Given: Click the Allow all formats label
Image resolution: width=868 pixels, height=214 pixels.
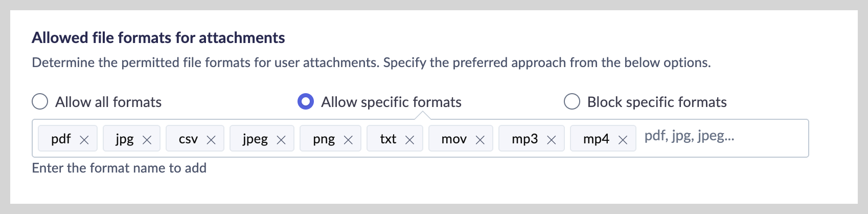Looking at the screenshot, I should 108,102.
